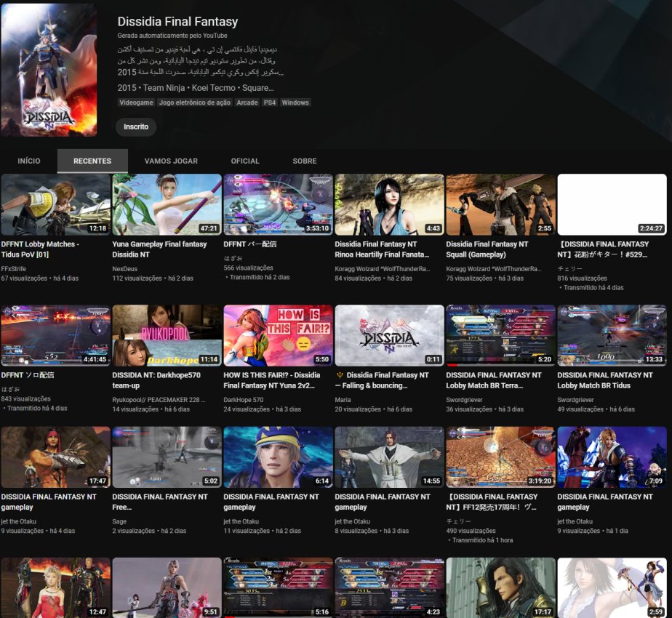Select the Windows tag

[x=295, y=103]
